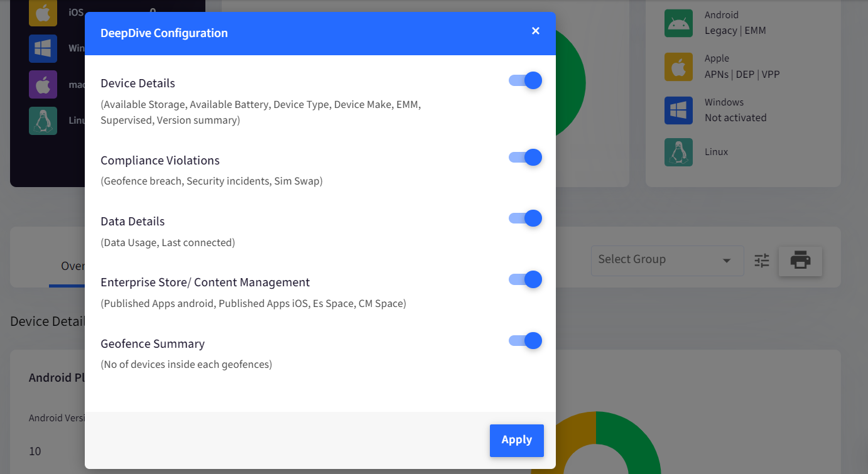Click the Legacy | EMM text

pyautogui.click(x=735, y=31)
